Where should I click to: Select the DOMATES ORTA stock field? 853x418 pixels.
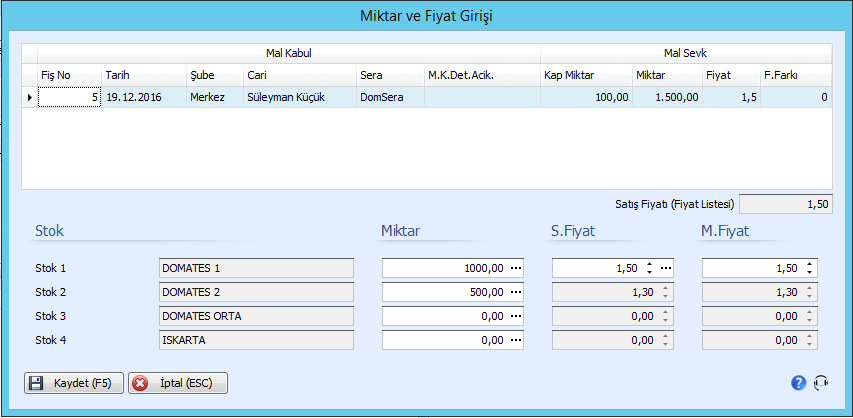(256, 316)
